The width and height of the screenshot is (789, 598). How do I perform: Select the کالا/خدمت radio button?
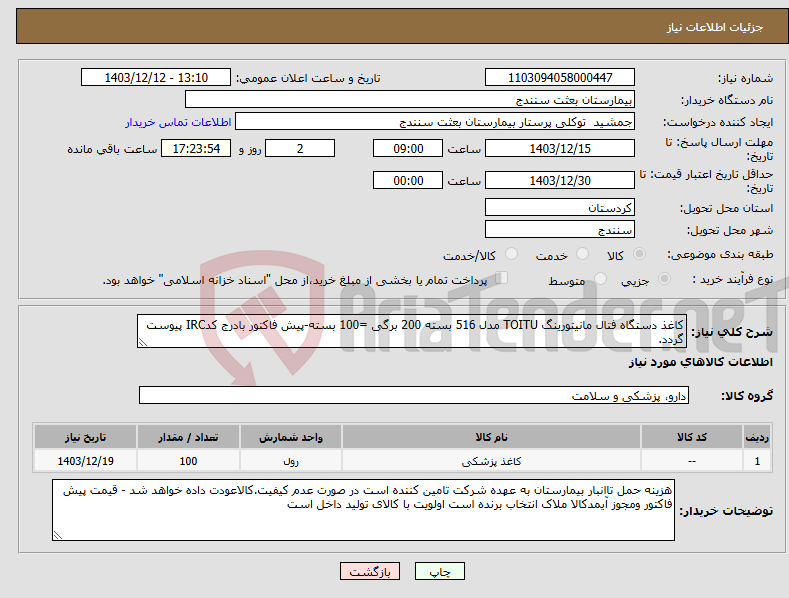click(x=511, y=254)
